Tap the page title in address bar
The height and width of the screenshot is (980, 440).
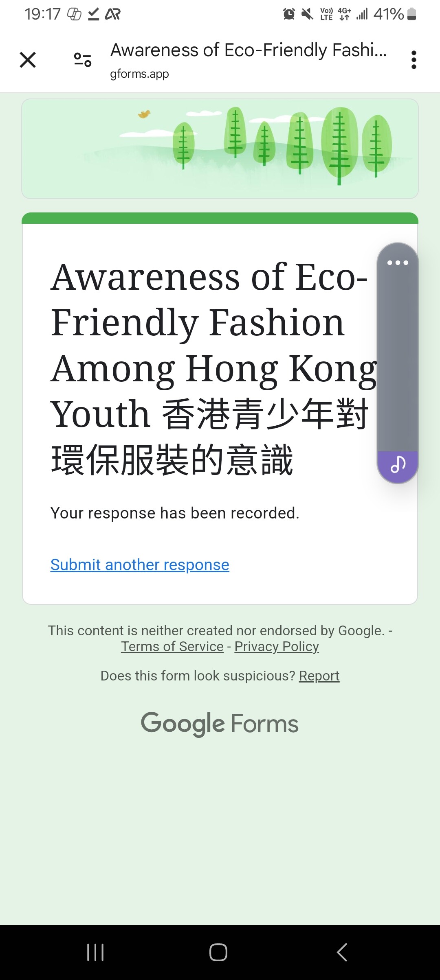(x=249, y=50)
